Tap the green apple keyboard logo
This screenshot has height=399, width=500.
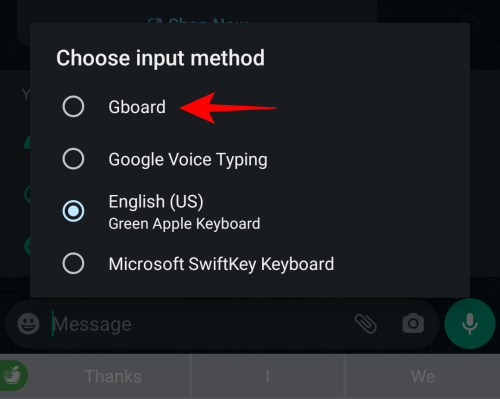[12, 375]
